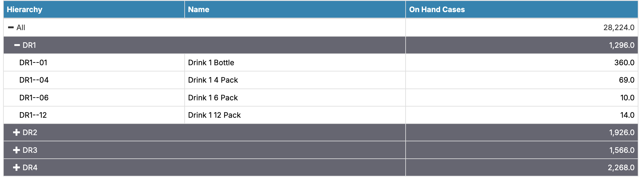Collapse the All hierarchy row
The width and height of the screenshot is (644, 182).
(11, 28)
